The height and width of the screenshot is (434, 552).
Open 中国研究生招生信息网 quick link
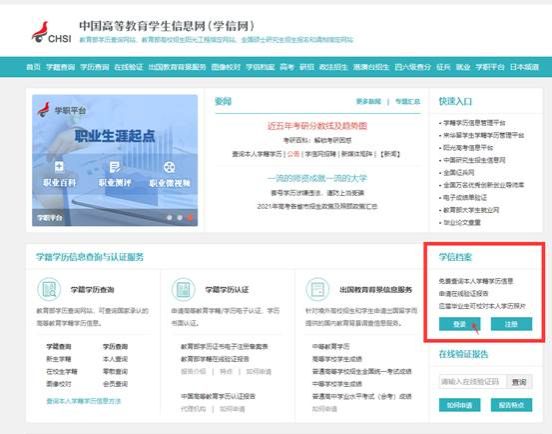(x=474, y=160)
